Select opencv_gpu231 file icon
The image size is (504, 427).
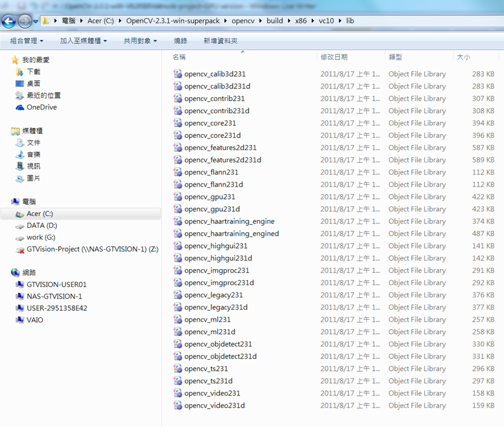click(178, 197)
